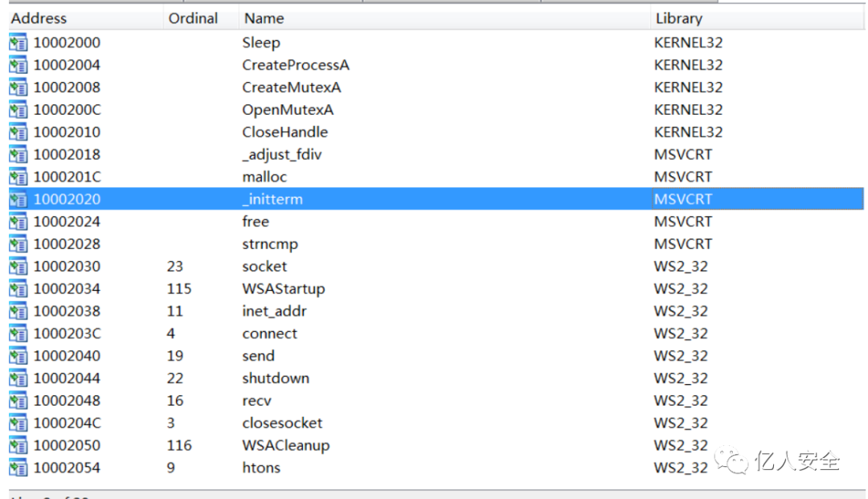Click ordinal 116 in the WSACleanup row
Image resolution: width=868 pixels, height=499 pixels.
(179, 445)
